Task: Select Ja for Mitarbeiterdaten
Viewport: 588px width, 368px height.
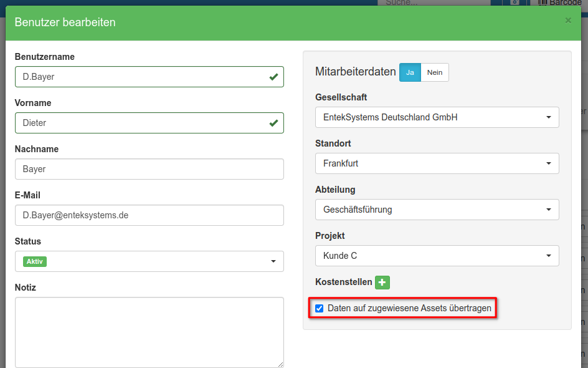Action: pyautogui.click(x=410, y=72)
